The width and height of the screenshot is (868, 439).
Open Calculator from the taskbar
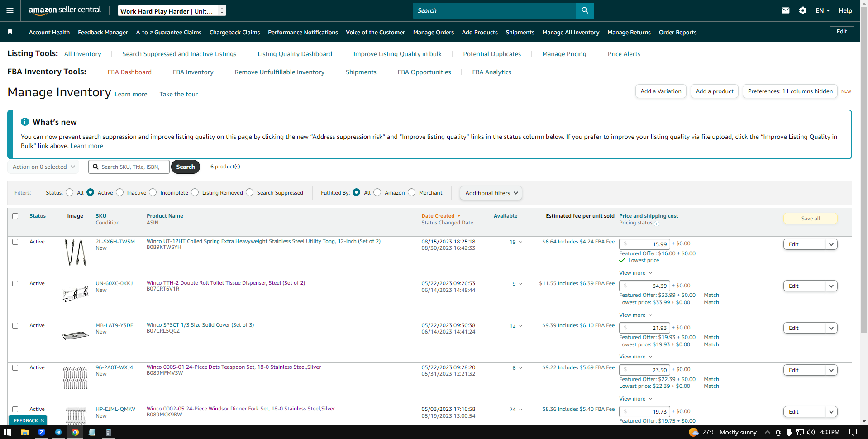109,432
